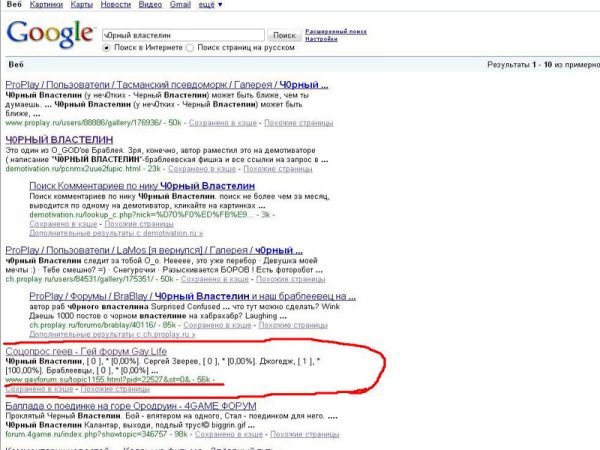Select Поиск в Интернете radio button
The image size is (600, 450).
tap(106, 48)
